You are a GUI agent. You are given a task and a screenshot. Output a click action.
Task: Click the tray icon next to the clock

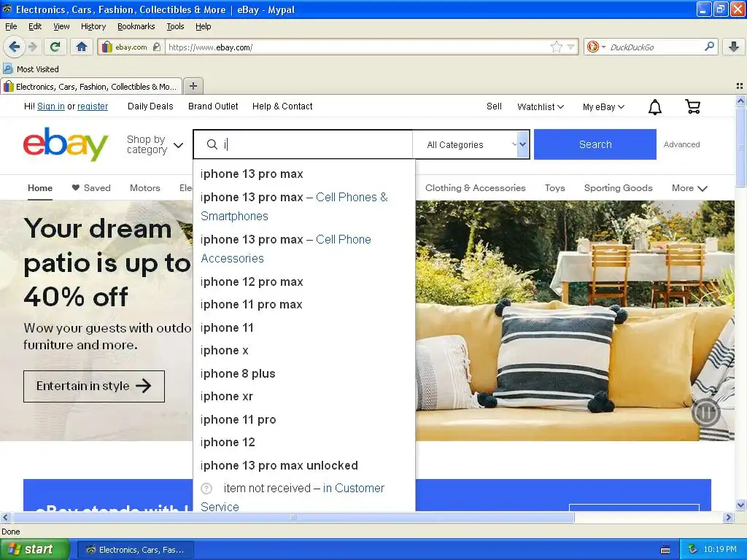pos(693,550)
